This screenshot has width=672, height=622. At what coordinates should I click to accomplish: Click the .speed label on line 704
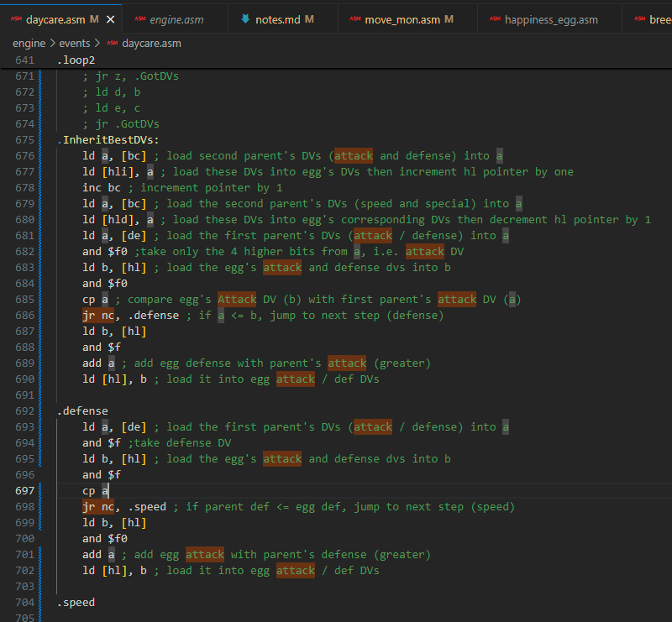pyautogui.click(x=76, y=603)
